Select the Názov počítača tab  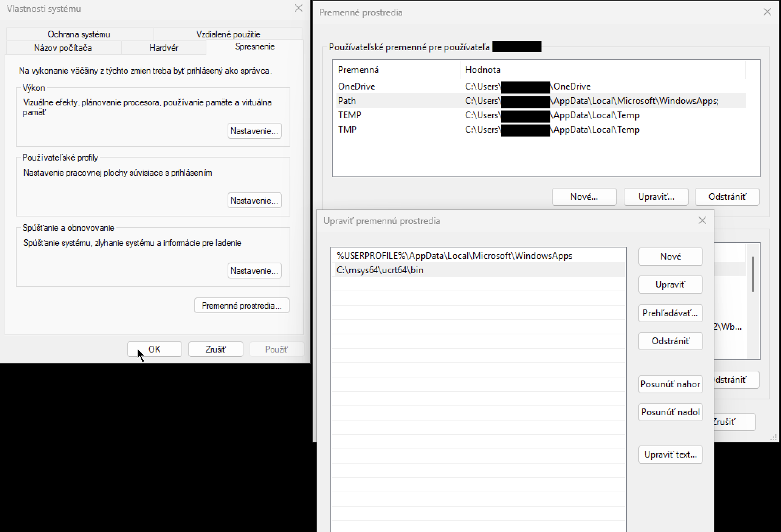pyautogui.click(x=63, y=48)
